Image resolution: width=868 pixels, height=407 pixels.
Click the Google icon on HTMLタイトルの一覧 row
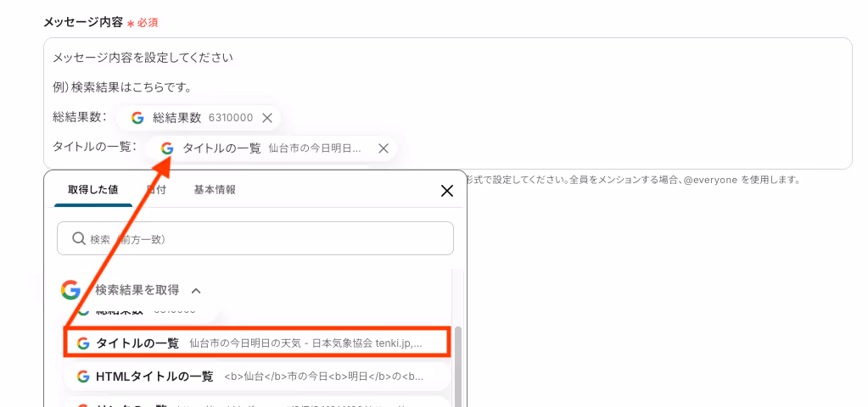click(83, 376)
